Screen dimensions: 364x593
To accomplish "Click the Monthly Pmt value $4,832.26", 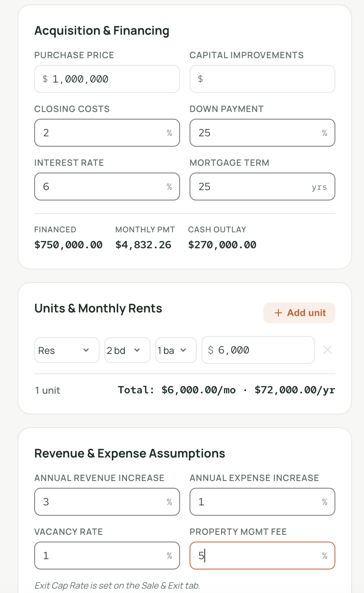I will pos(143,245).
